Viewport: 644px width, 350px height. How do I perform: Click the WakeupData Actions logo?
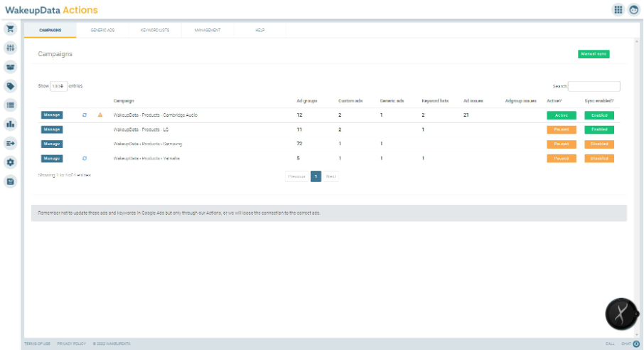51,10
